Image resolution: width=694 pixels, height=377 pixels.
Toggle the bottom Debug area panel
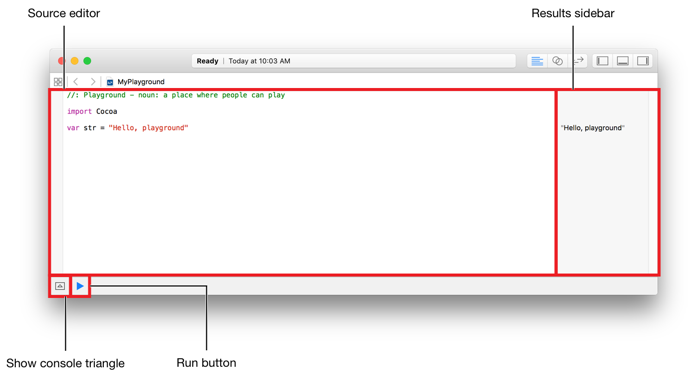(x=623, y=61)
